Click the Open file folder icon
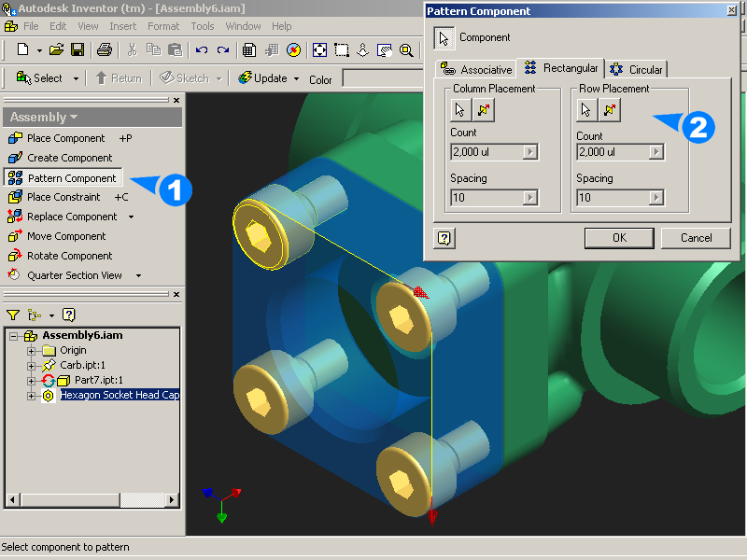 click(56, 49)
